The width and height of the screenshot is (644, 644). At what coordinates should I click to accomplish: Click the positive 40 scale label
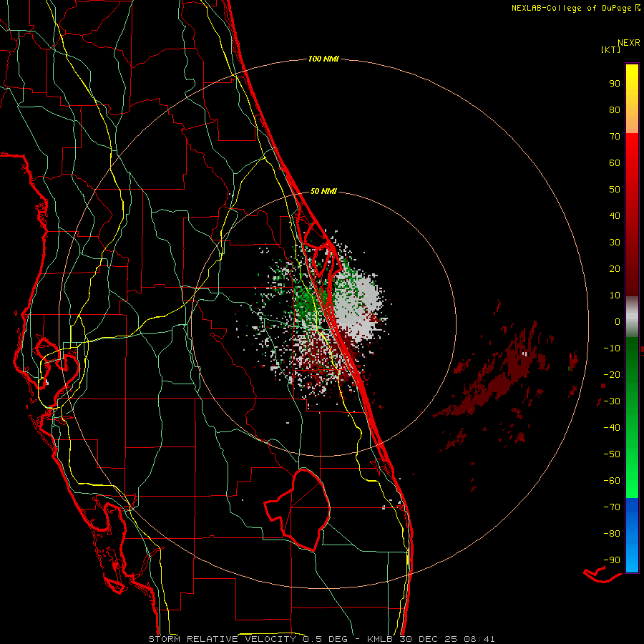615,216
